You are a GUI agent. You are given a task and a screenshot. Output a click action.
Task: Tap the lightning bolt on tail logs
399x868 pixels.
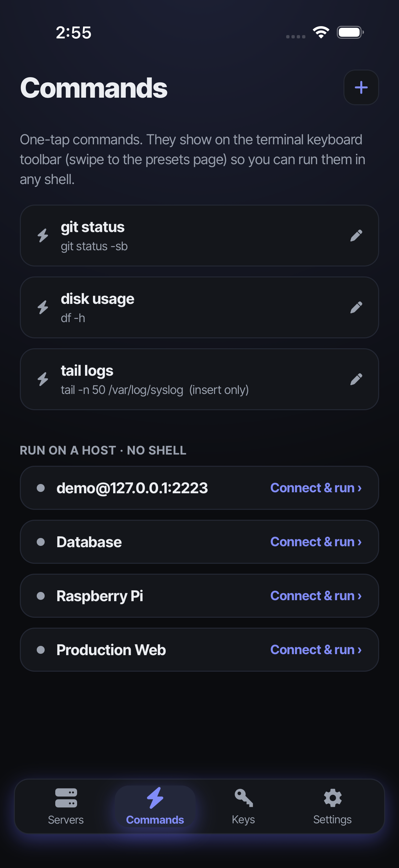point(43,379)
